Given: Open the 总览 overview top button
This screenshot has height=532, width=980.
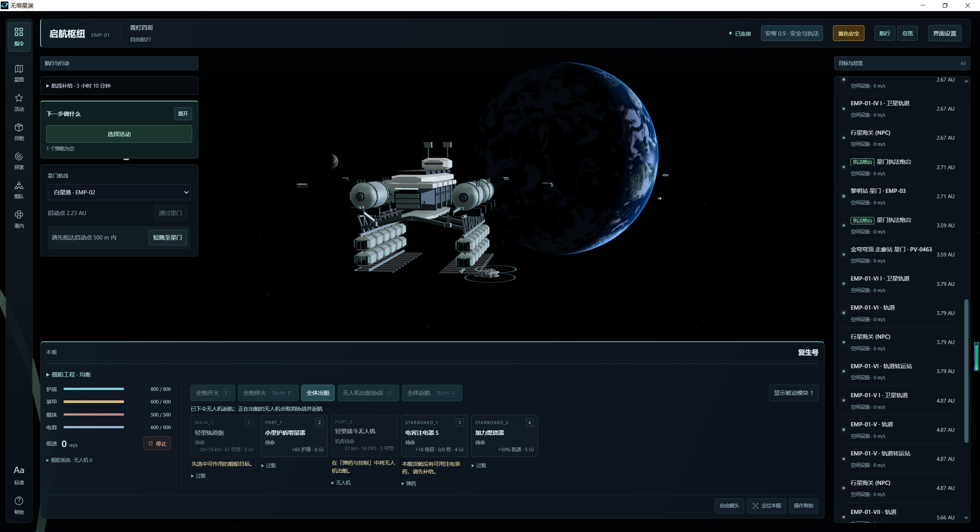Looking at the screenshot, I should 907,33.
